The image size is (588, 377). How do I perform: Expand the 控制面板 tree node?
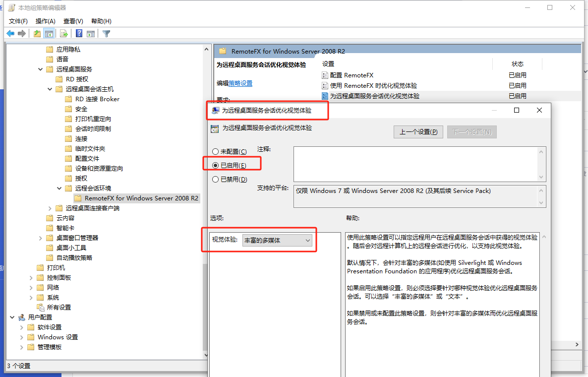coord(31,278)
